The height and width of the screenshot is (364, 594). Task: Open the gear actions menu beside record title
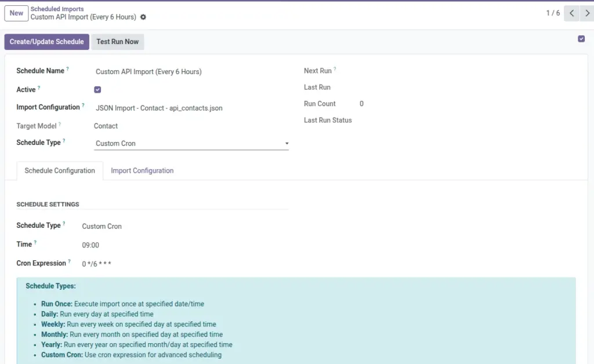(143, 17)
